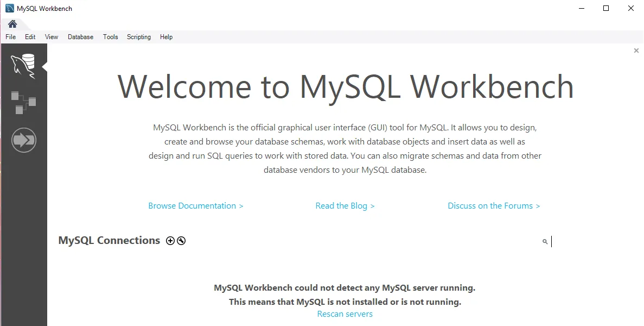644x326 pixels.
Task: Open the Scripting menu
Action: pyautogui.click(x=139, y=37)
